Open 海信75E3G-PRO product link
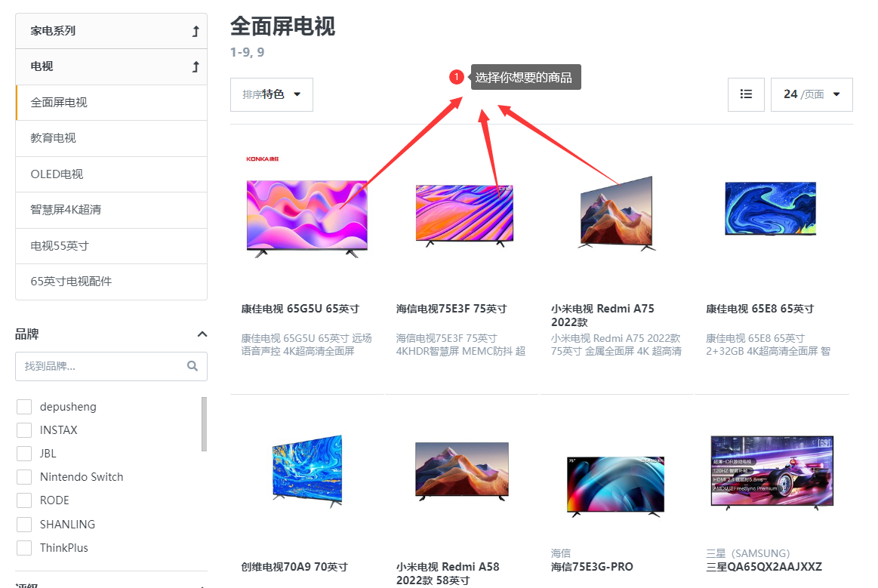Image resolution: width=878 pixels, height=588 pixels. point(592,567)
